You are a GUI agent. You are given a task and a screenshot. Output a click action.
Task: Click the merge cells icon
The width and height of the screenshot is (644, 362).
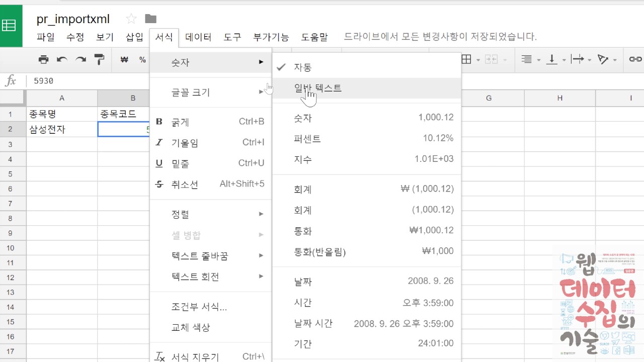tap(491, 59)
